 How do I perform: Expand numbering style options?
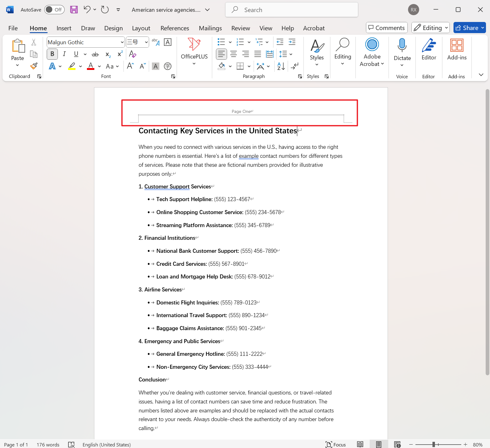(x=249, y=42)
